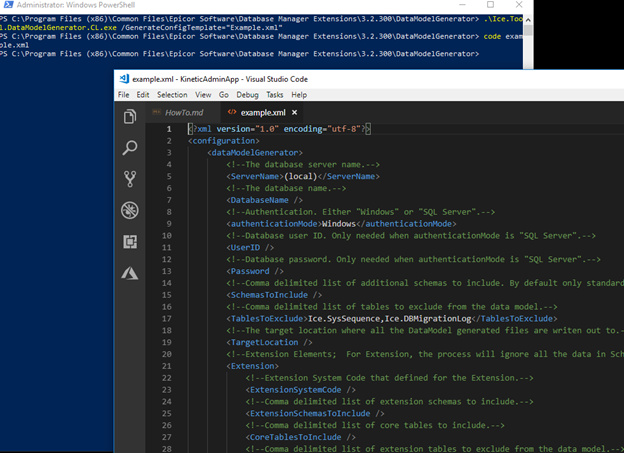
Task: Click the PowerShell scrollbar thumb
Action: 528,31
